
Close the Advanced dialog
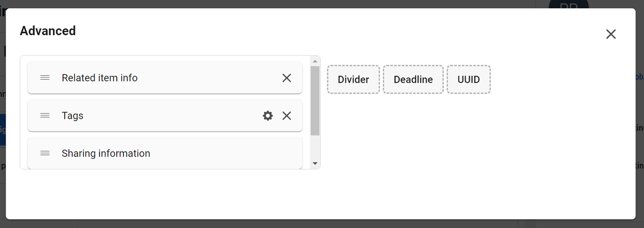click(611, 34)
